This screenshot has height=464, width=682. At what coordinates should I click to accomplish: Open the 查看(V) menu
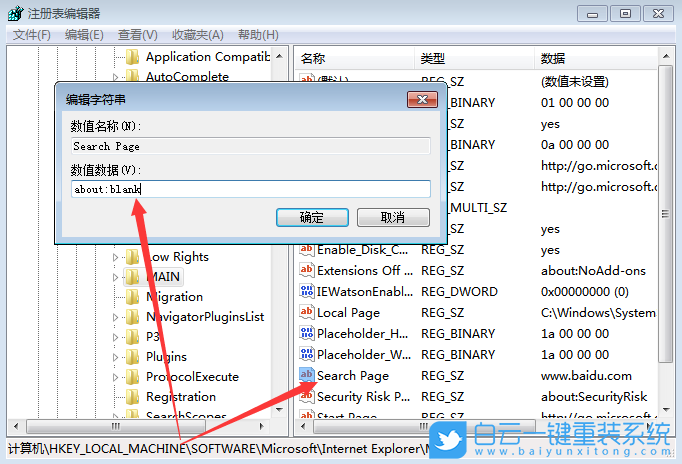coord(138,35)
